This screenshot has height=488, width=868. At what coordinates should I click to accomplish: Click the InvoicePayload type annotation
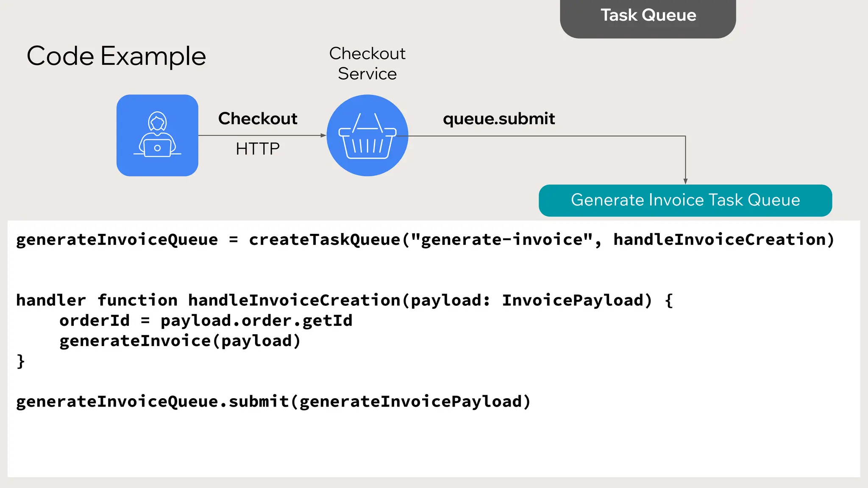tap(572, 300)
